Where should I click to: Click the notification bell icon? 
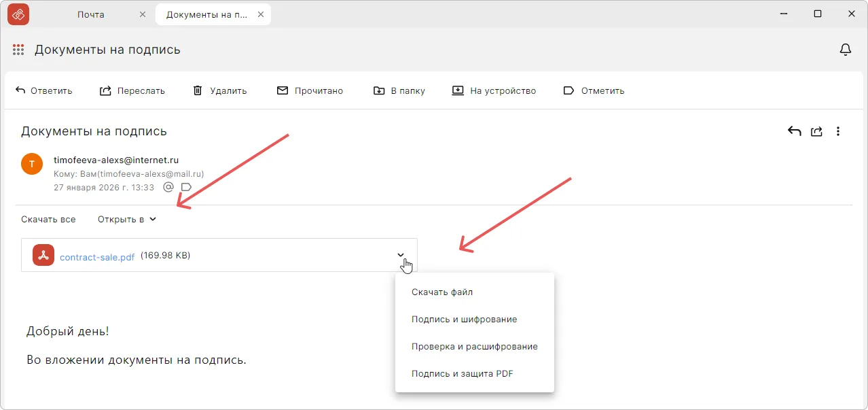846,50
